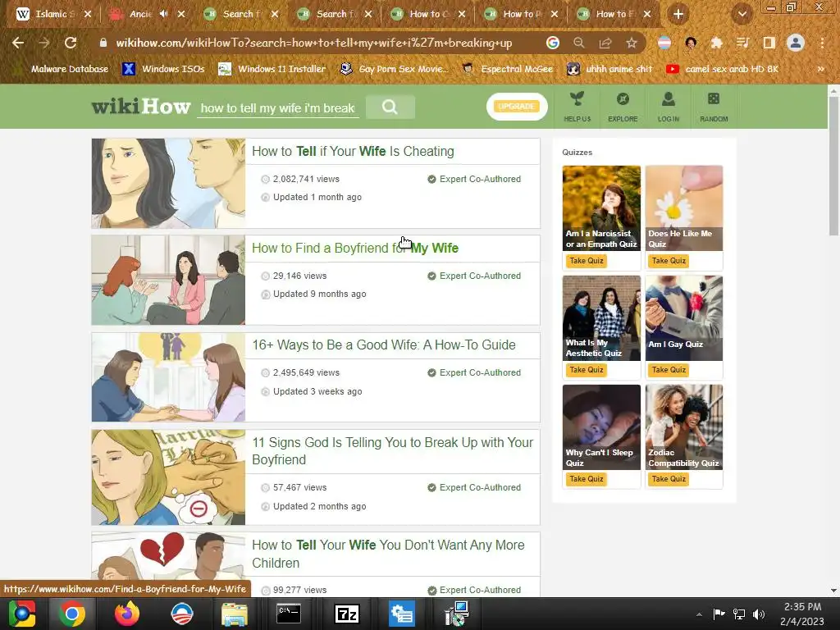
Task: Open the Malware Database bookmark
Action: point(62,69)
